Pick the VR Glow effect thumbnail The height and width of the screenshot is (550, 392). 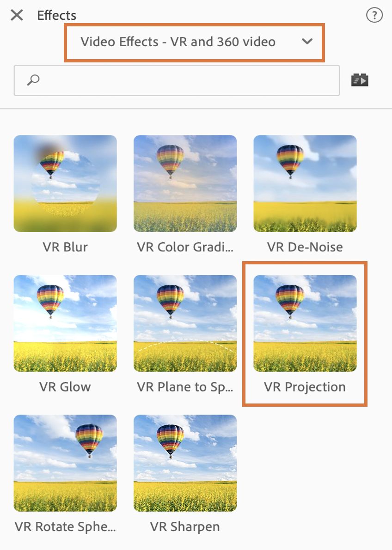pos(65,324)
